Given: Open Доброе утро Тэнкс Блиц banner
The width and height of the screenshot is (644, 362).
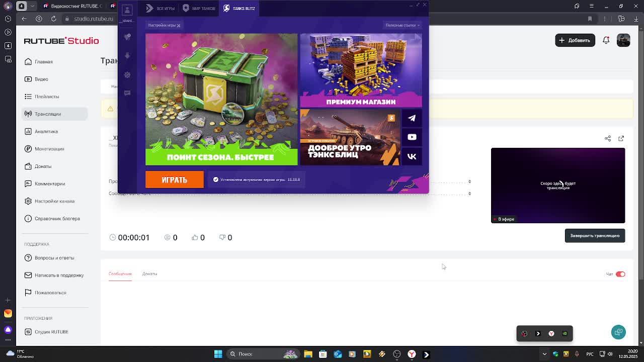Looking at the screenshot, I should [350, 137].
